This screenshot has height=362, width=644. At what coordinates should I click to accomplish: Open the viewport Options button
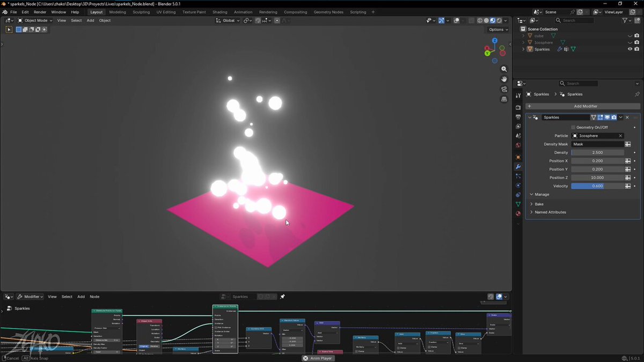click(x=497, y=29)
